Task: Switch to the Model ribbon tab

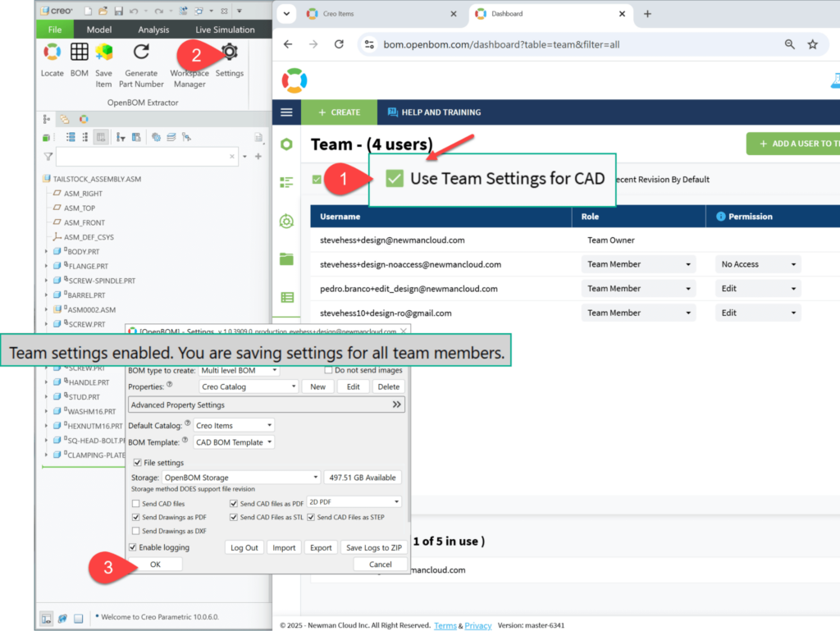Action: (99, 30)
